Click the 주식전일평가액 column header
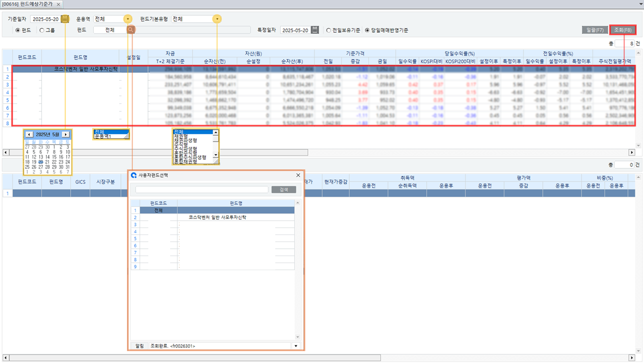 [614, 61]
